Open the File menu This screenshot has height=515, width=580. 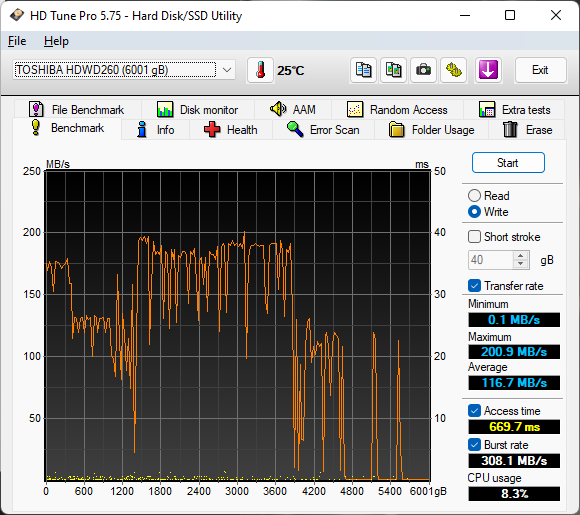pos(17,41)
